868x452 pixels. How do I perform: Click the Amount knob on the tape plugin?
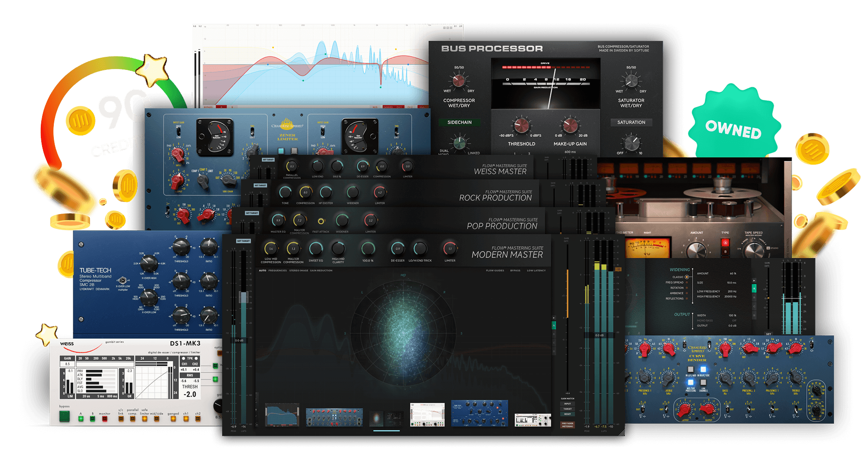697,251
